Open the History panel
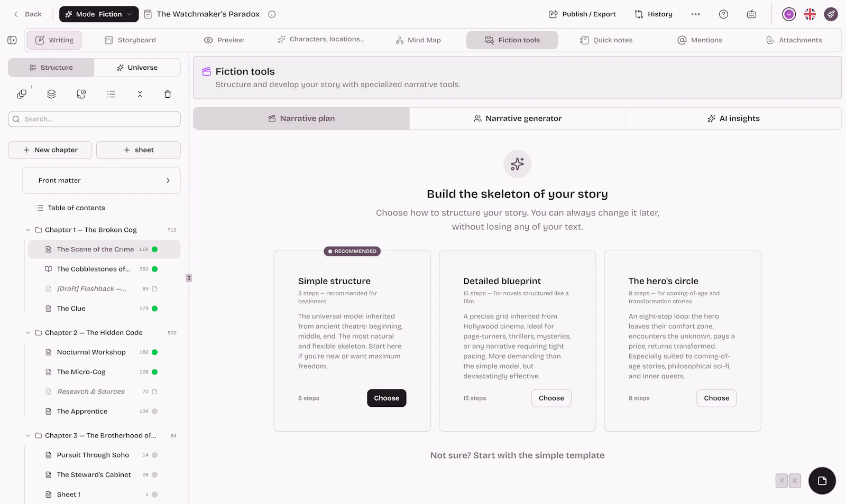This screenshot has height=504, width=846. tap(654, 14)
